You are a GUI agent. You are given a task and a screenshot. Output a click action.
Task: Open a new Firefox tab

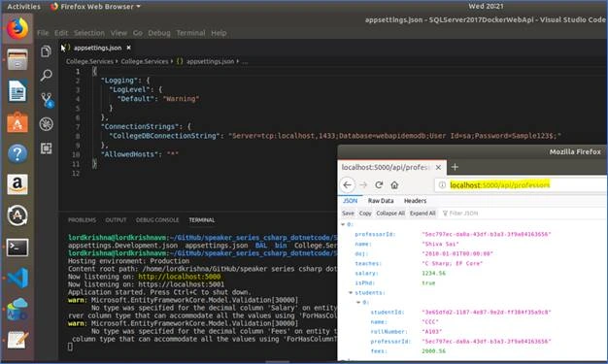455,167
